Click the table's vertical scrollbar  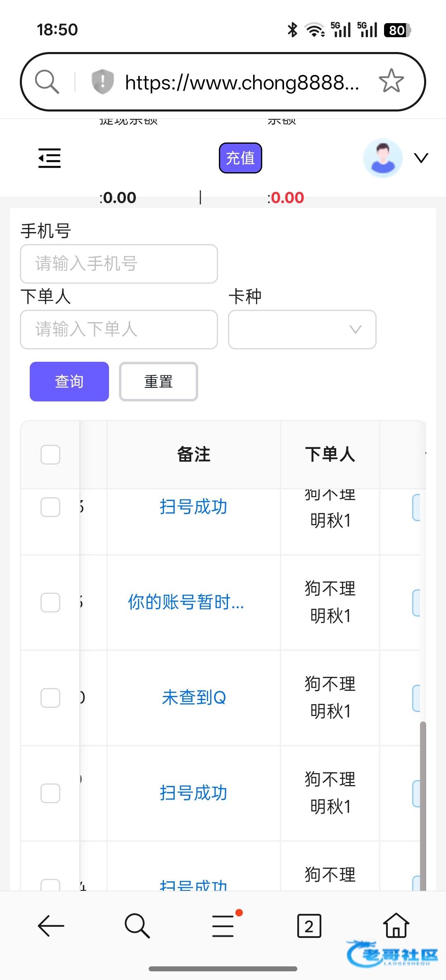point(422,805)
